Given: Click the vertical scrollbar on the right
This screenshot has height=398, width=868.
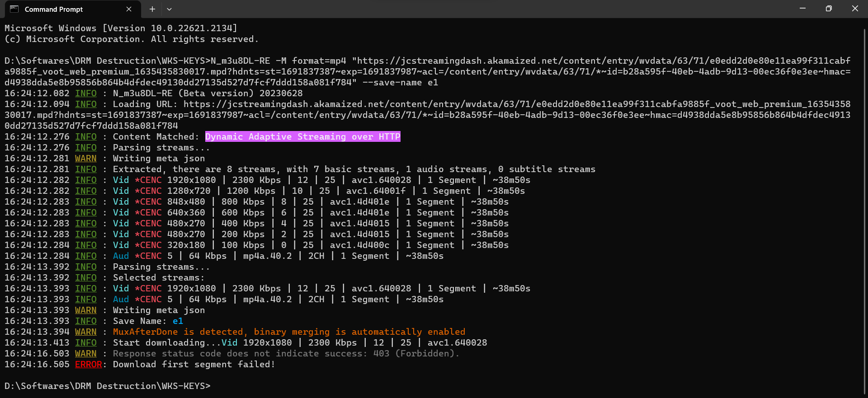Looking at the screenshot, I should click(x=864, y=203).
